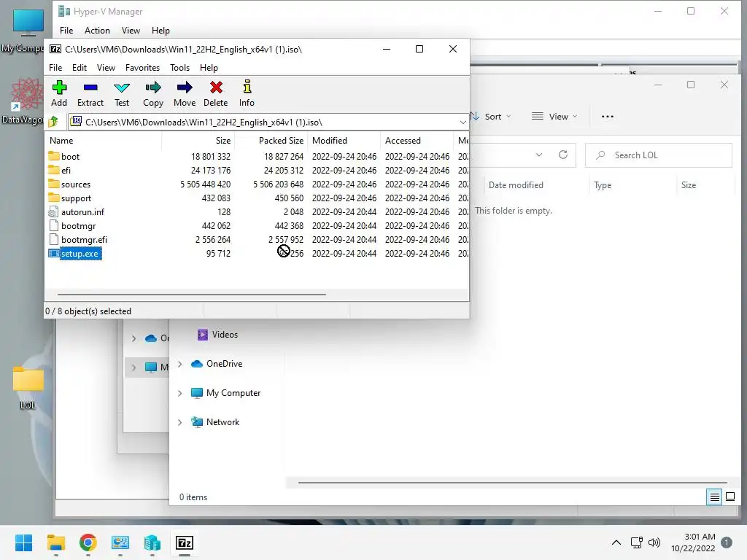The width and height of the screenshot is (747, 560).
Task: Switch Explorer to details view layout
Action: click(x=714, y=497)
